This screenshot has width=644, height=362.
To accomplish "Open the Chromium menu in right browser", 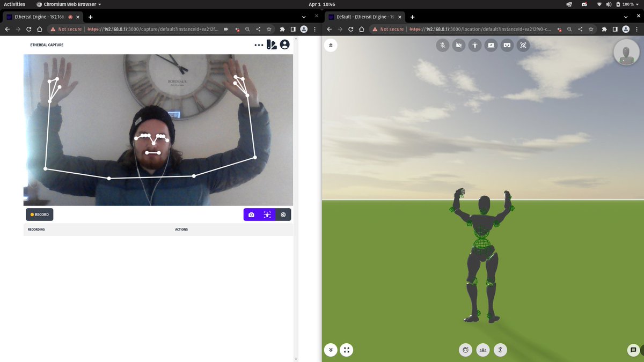I will pos(637,29).
